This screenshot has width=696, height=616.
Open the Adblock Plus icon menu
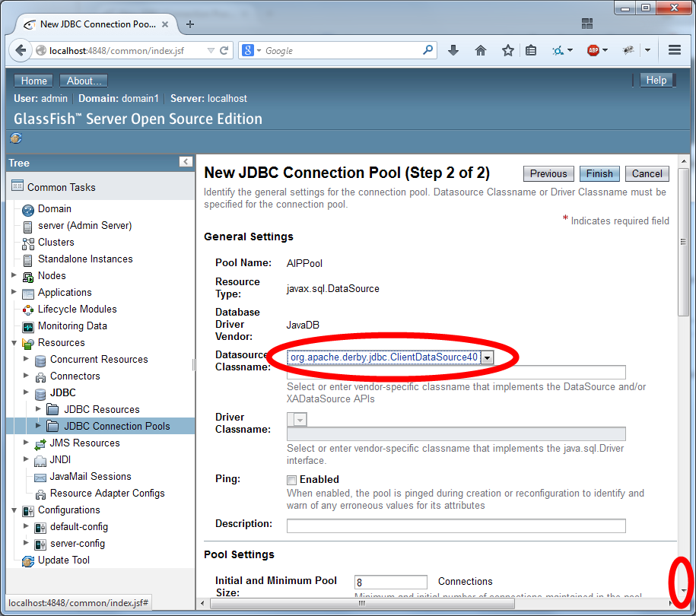pos(593,50)
